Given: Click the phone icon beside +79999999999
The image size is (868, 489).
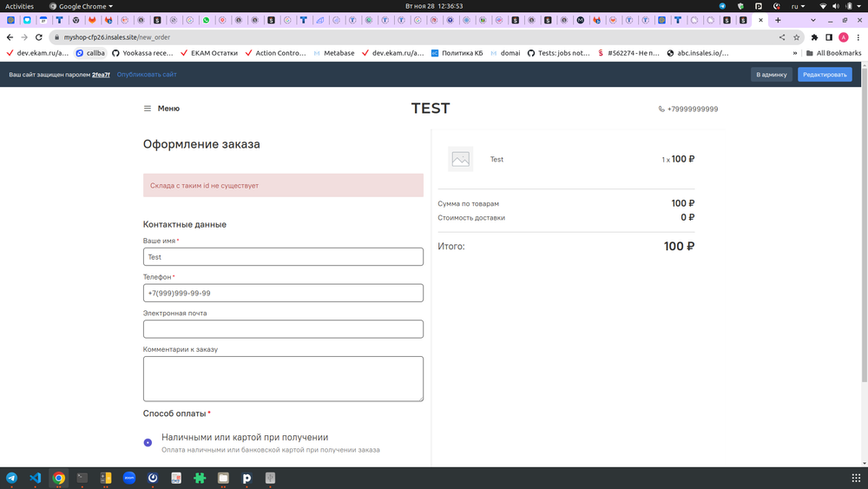Looking at the screenshot, I should coord(661,109).
